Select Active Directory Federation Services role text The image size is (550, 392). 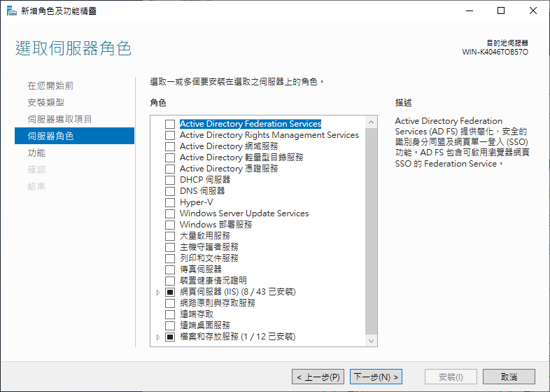pyautogui.click(x=251, y=124)
